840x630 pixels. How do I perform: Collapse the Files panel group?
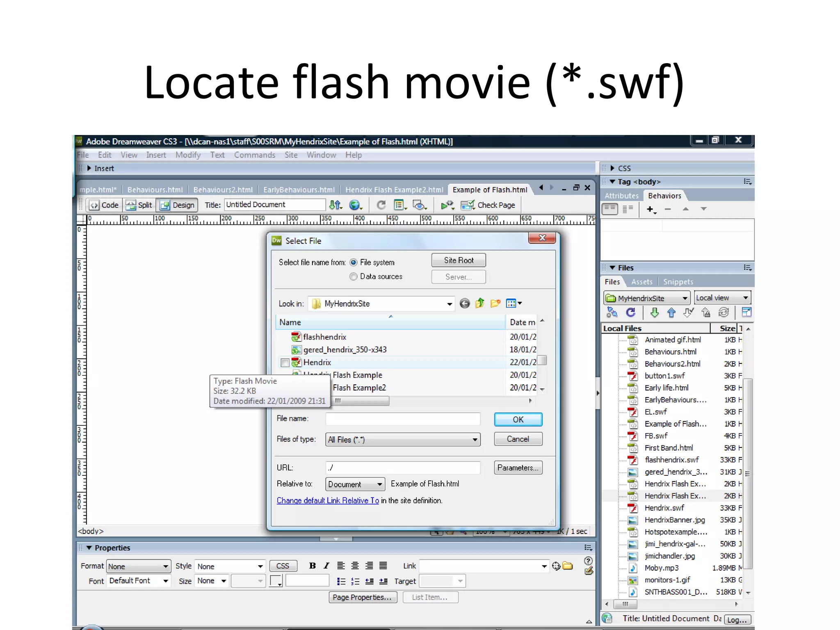pos(612,268)
